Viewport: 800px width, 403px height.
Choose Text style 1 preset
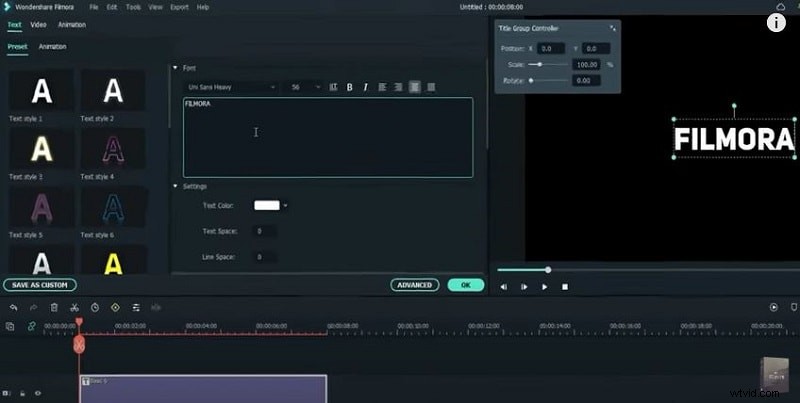click(x=41, y=91)
